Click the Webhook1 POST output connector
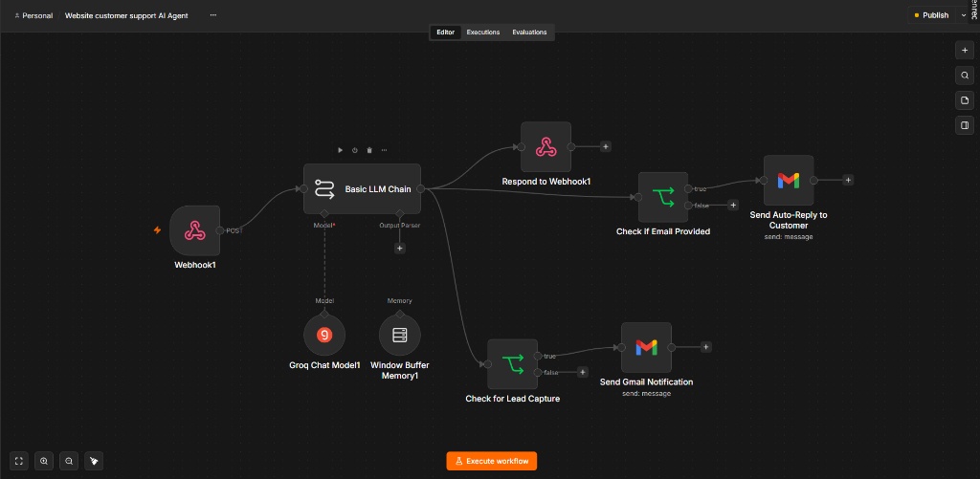This screenshot has height=479, width=980. point(219,230)
